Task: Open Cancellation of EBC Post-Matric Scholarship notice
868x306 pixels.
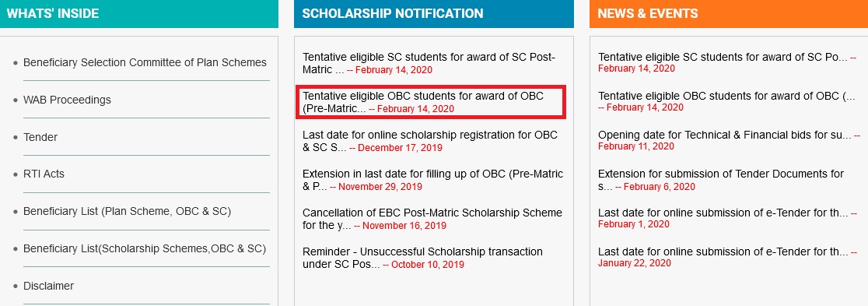Action: pos(432,219)
